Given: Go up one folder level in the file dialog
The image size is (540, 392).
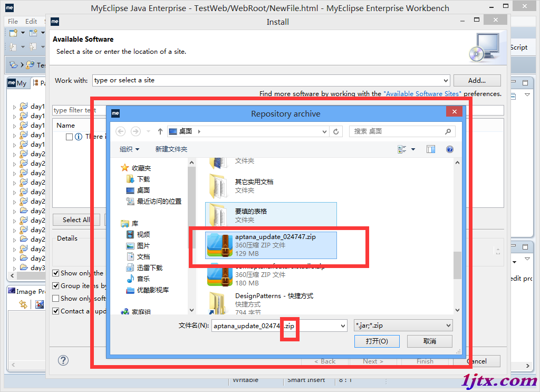Looking at the screenshot, I should pyautogui.click(x=160, y=131).
